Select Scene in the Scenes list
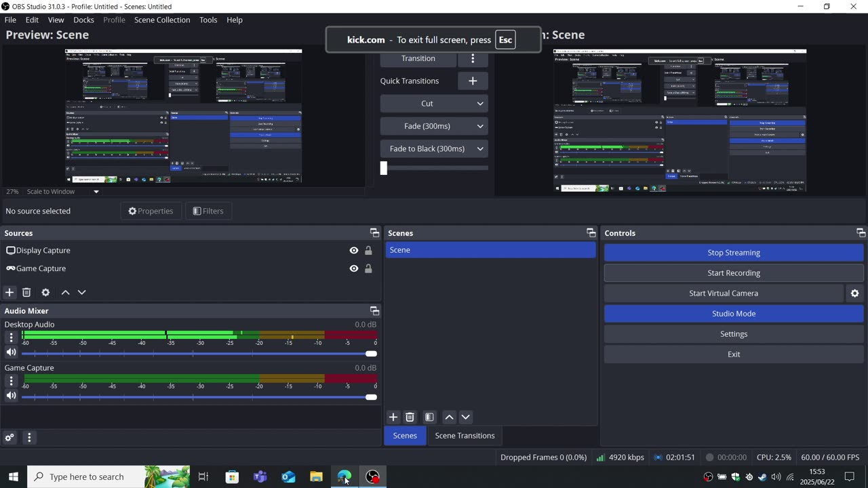The height and width of the screenshot is (488, 868). (x=490, y=250)
